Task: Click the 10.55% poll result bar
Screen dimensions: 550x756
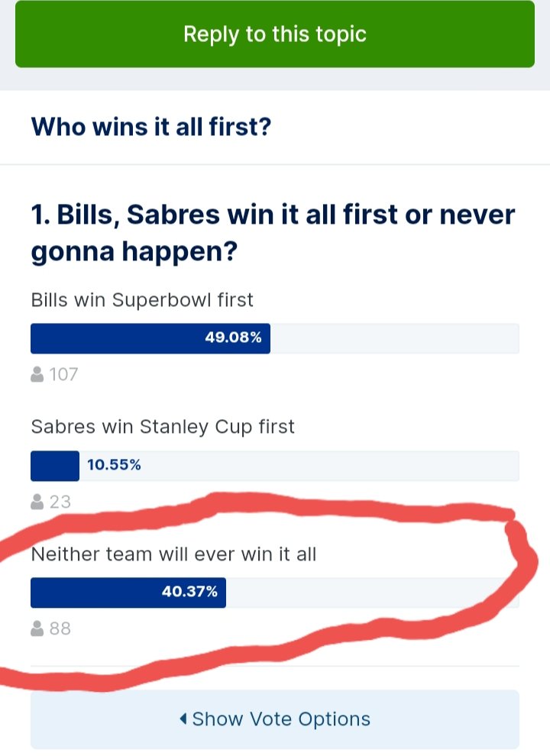Action: pyautogui.click(x=275, y=466)
